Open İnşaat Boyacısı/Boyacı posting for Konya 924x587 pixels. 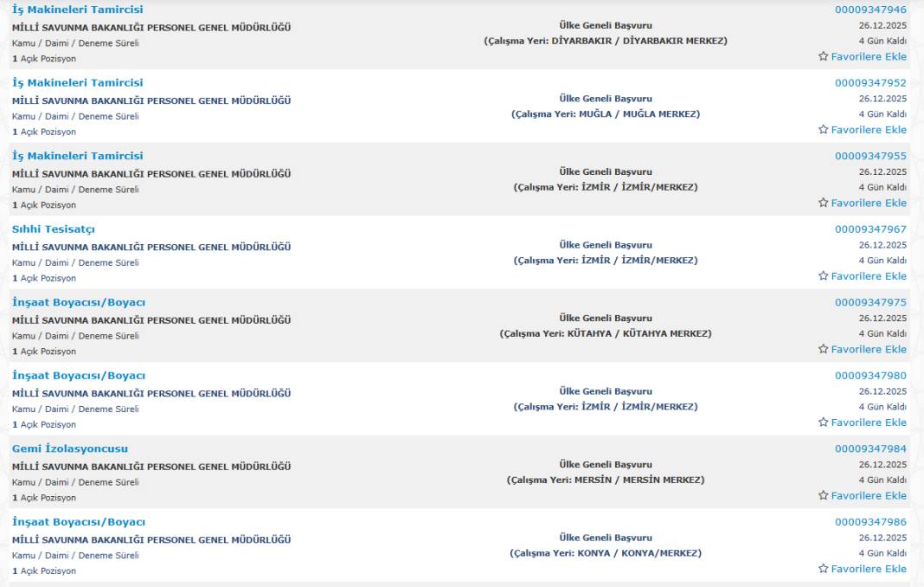78,522
